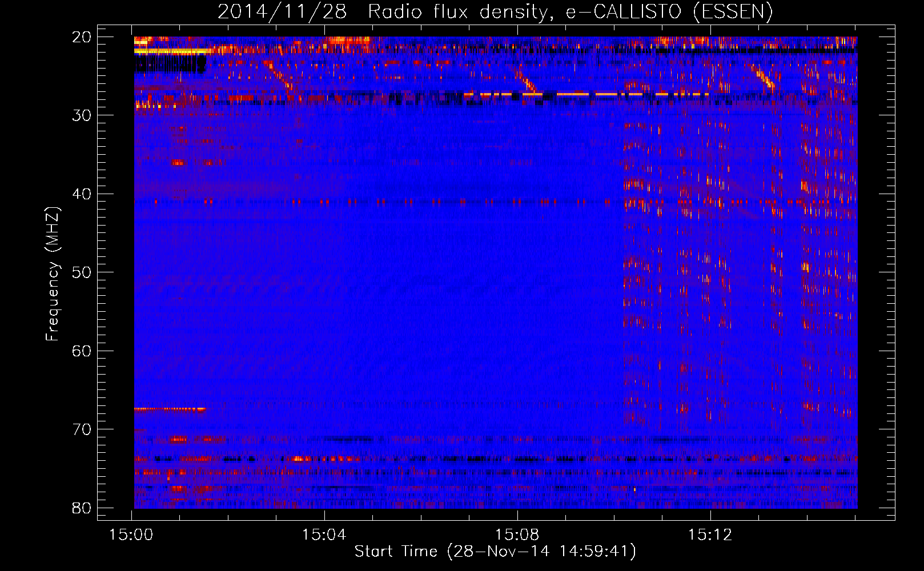924x571 pixels.
Task: Click the "20" frequency tick label
Action: [x=82, y=37]
